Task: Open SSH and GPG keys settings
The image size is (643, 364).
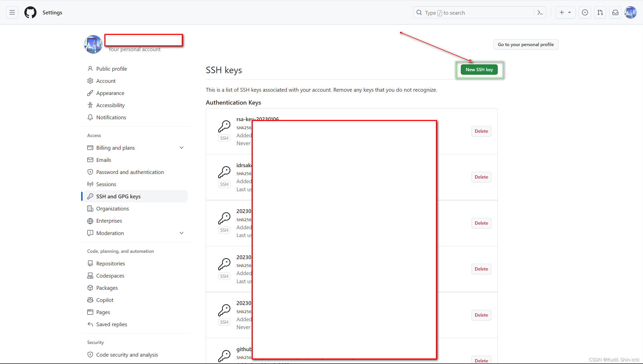Action: 118,196
